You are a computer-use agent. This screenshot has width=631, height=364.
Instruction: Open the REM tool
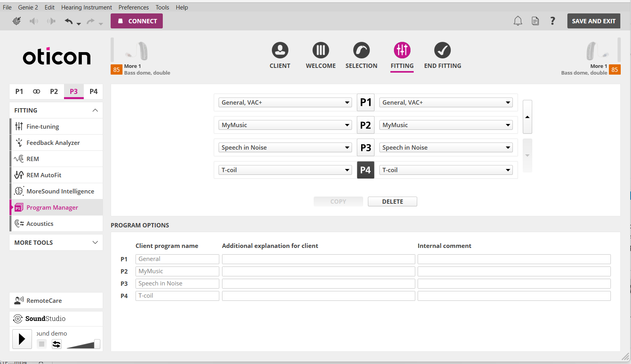click(x=56, y=159)
